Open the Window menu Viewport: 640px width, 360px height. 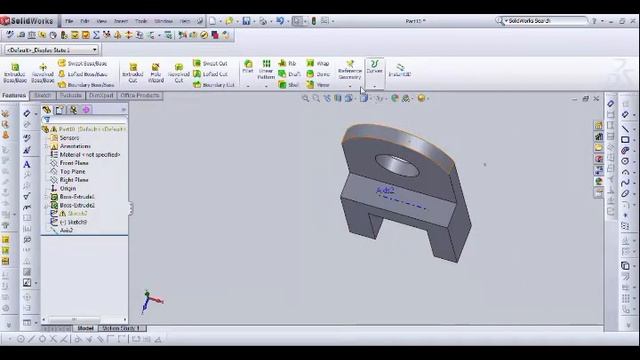click(x=164, y=21)
